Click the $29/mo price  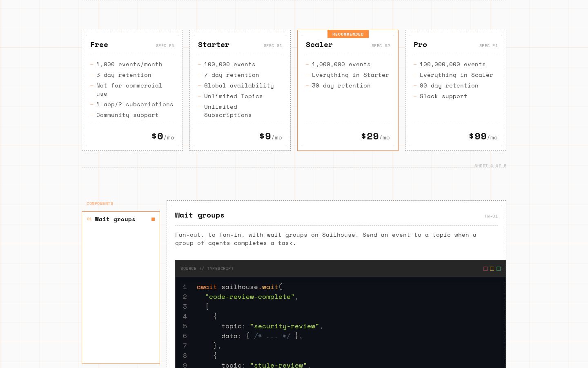click(375, 137)
